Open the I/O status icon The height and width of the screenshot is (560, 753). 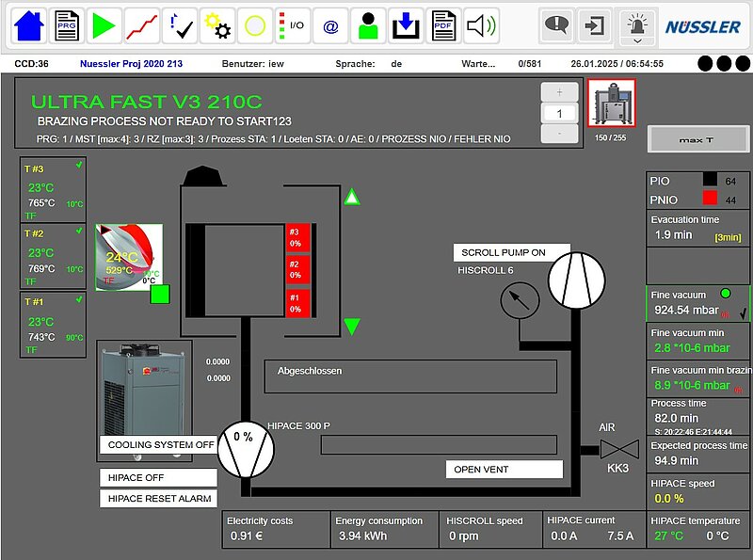[293, 25]
